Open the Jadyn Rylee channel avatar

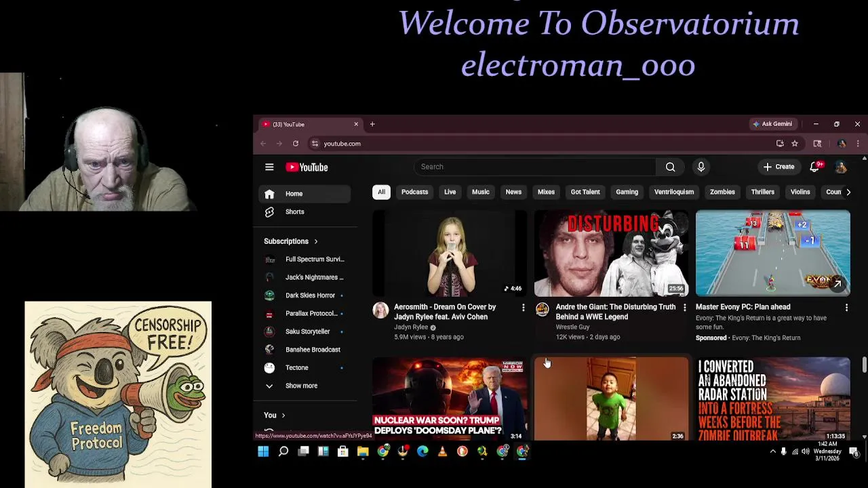coord(380,310)
